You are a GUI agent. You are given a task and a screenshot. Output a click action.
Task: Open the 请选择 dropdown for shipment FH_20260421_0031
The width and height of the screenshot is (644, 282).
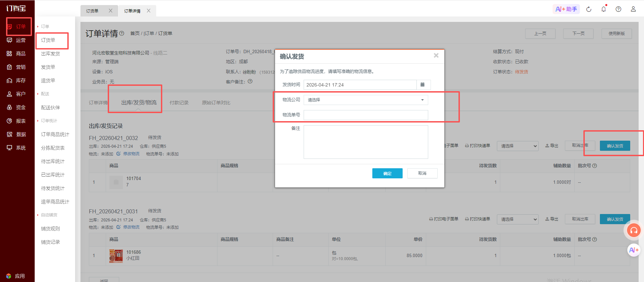[517, 219]
